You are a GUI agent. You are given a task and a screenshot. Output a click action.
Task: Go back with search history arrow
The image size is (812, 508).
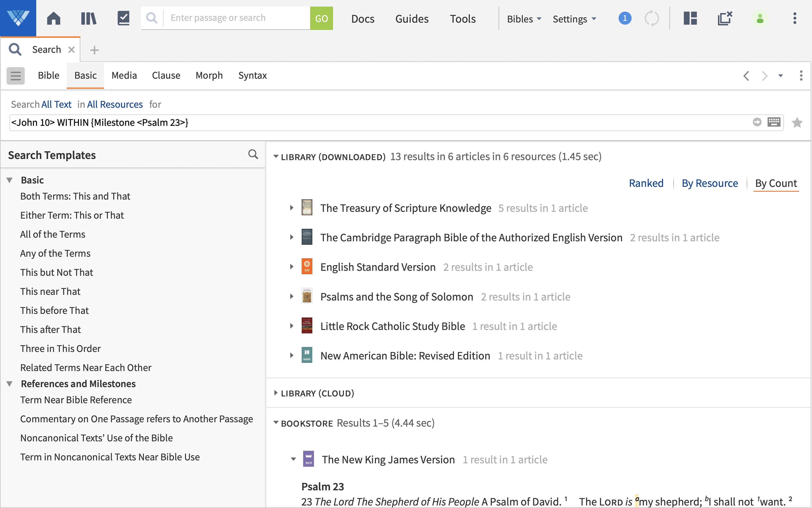pyautogui.click(x=746, y=76)
